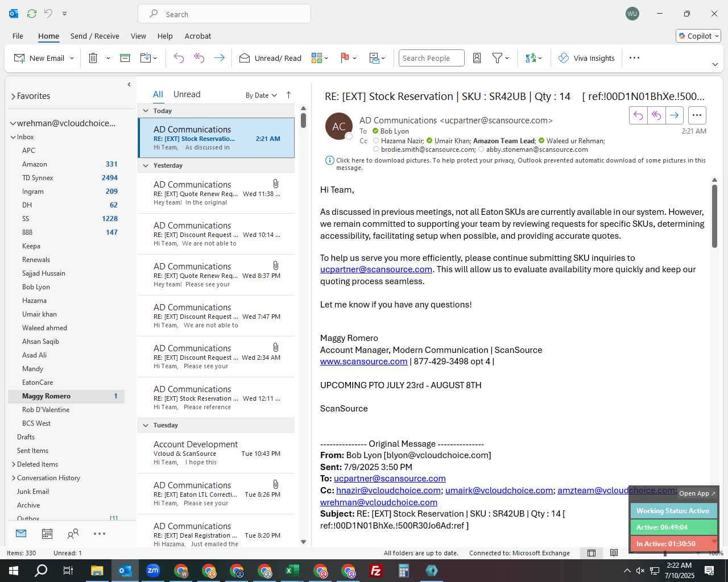Open the File menu

click(x=18, y=36)
